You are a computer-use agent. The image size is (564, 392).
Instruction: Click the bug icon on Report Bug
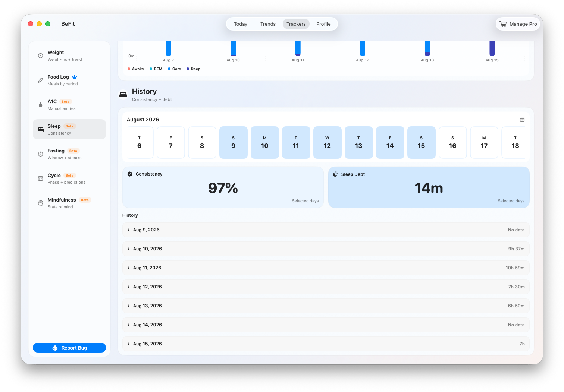click(x=55, y=348)
